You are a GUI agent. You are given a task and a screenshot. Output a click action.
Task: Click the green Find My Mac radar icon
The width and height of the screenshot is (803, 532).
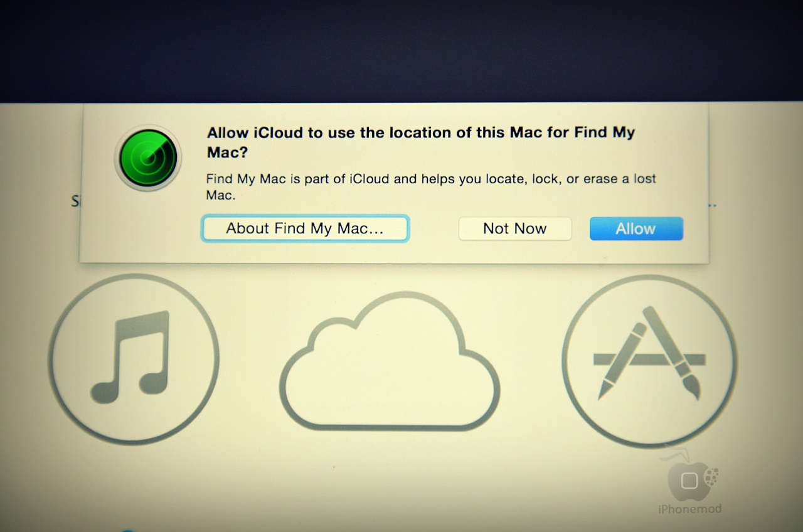148,157
